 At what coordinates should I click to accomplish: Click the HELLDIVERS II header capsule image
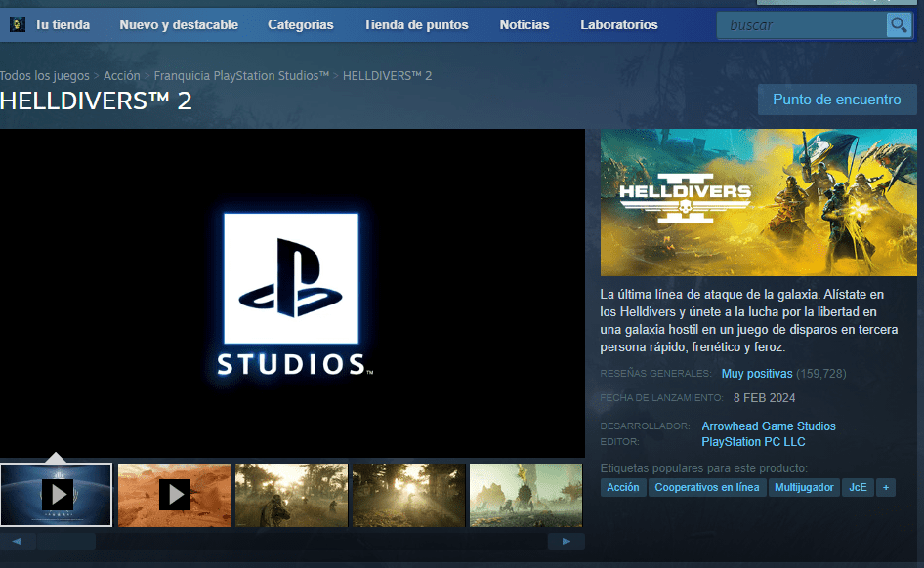tap(758, 202)
